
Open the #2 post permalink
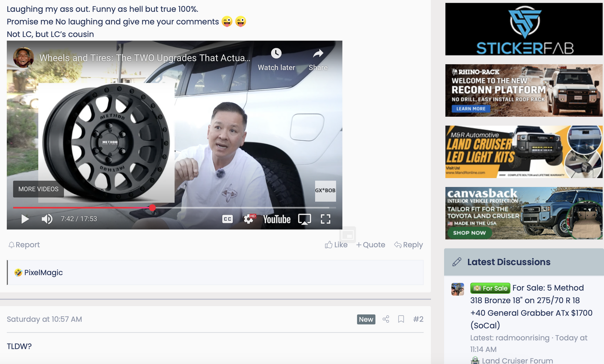[x=418, y=319]
